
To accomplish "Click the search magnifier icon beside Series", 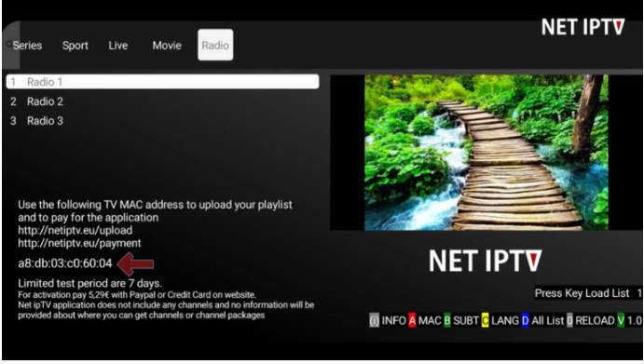I will tap(8, 44).
